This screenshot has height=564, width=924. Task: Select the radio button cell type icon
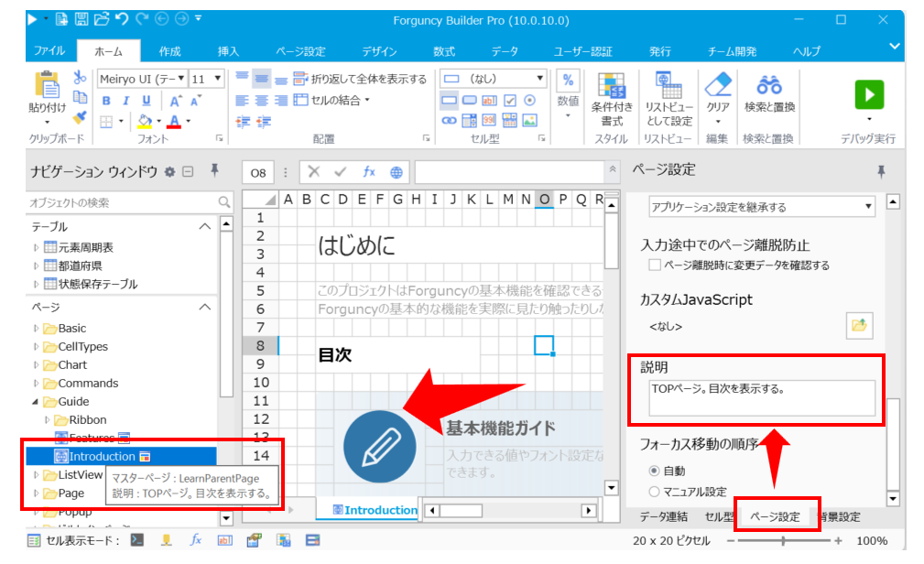click(530, 100)
